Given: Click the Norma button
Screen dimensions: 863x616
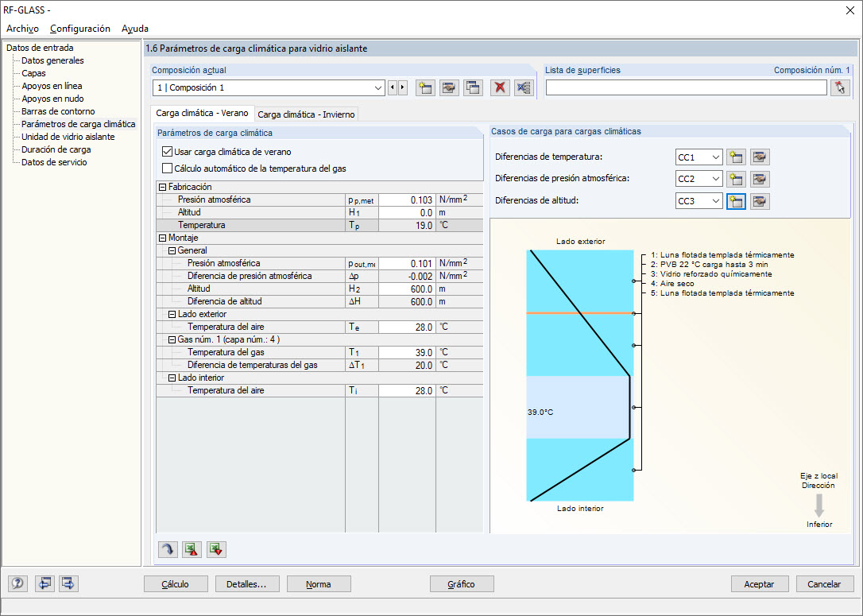Looking at the screenshot, I should [319, 584].
